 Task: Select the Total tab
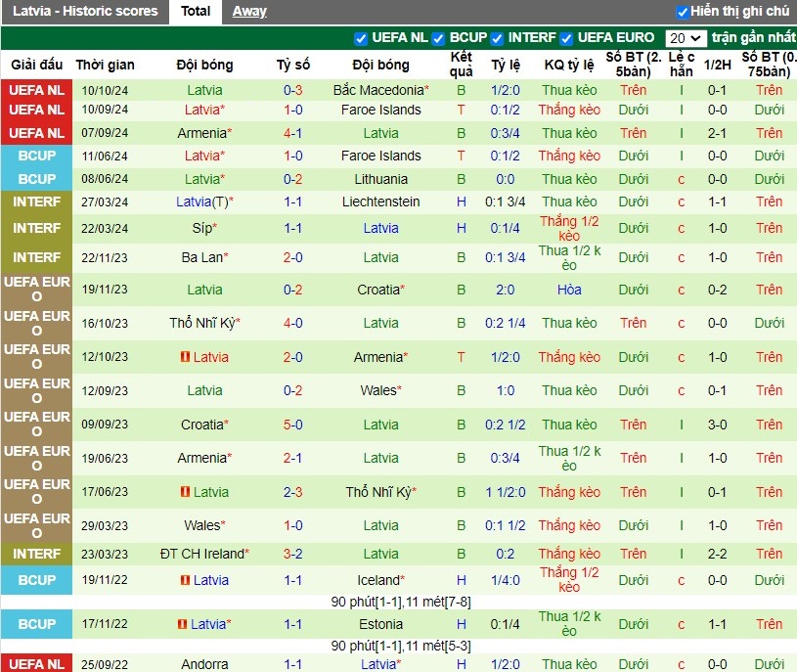196,11
